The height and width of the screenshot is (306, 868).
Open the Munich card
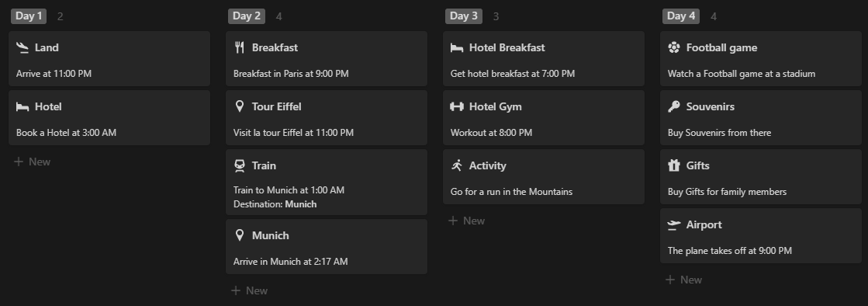(327, 247)
